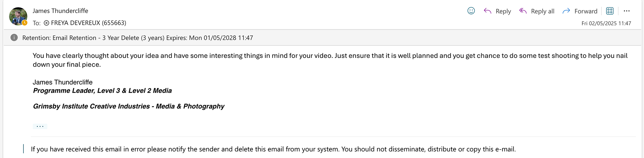Forward this email to someone
644x158 pixels.
point(580,11)
